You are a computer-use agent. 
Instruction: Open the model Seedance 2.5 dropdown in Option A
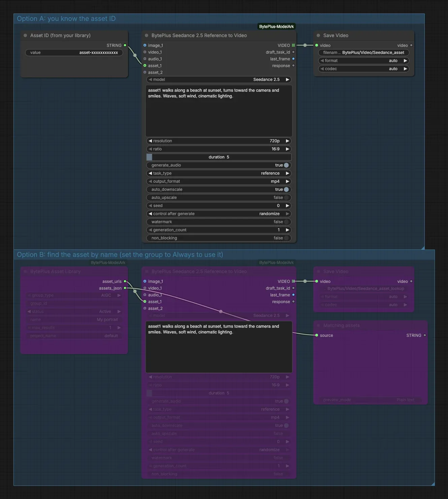pos(219,80)
